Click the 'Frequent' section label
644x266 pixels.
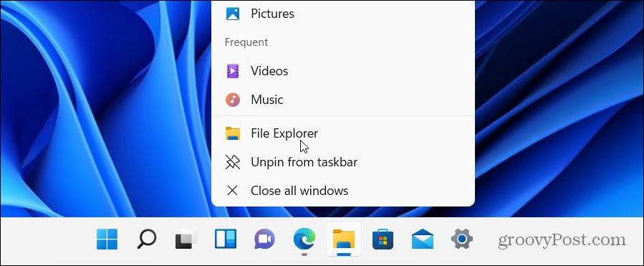coord(246,42)
